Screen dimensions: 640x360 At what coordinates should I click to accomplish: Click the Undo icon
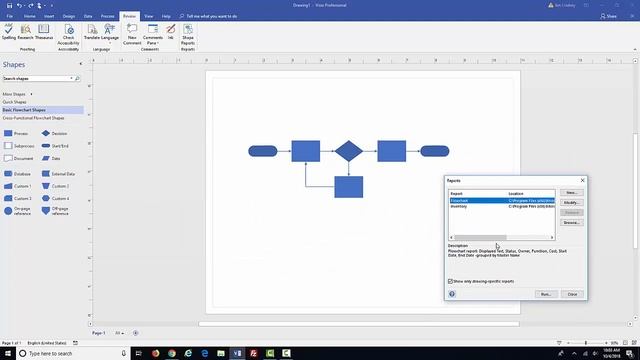pos(19,5)
